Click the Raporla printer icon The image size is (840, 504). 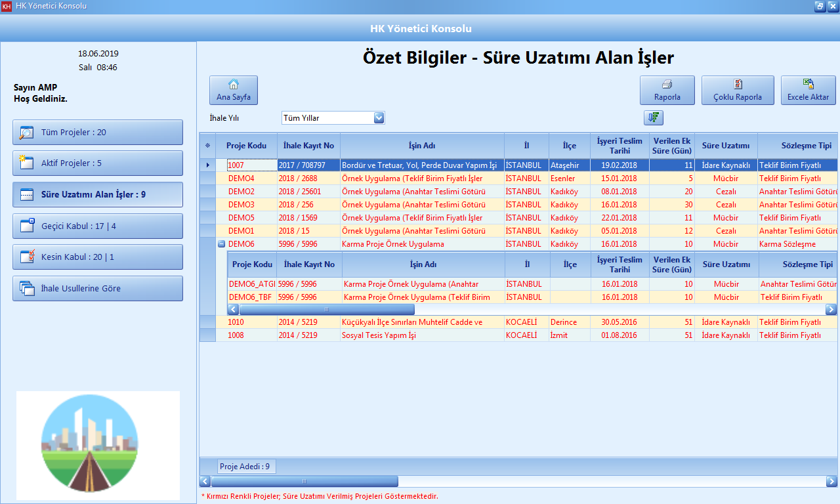coord(667,84)
